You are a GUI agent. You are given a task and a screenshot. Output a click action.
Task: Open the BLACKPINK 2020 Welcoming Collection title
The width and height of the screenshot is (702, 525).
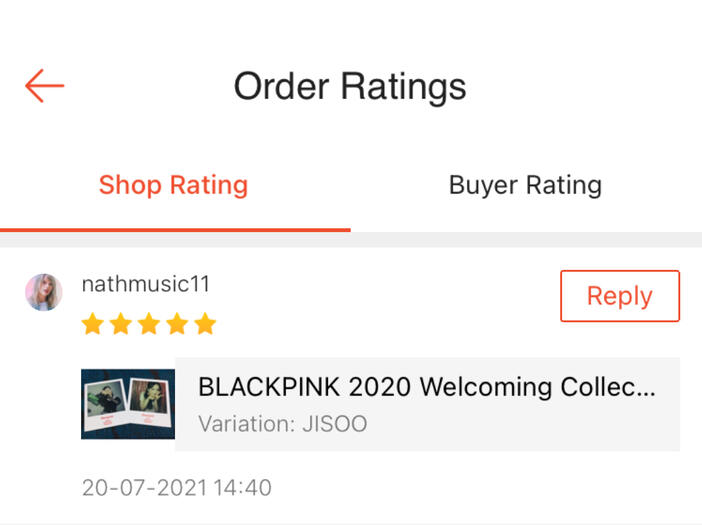[427, 387]
